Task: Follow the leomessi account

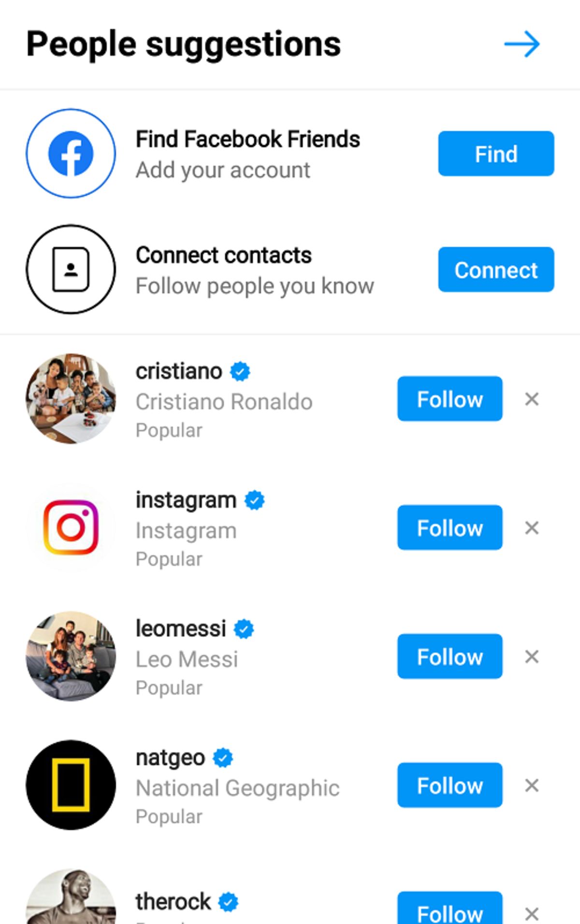Action: click(450, 656)
